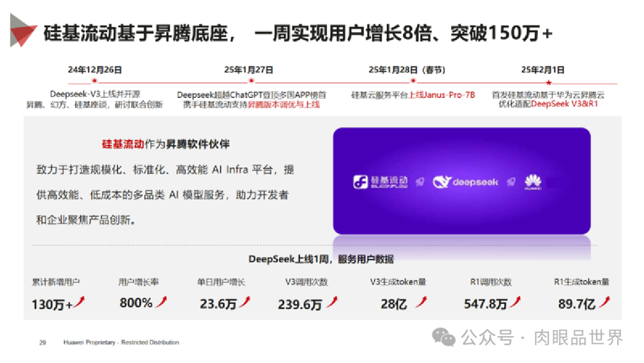The height and width of the screenshot is (363, 644).
Task: Click the red text 上线Janus-Pro-7B
Action: (442, 95)
